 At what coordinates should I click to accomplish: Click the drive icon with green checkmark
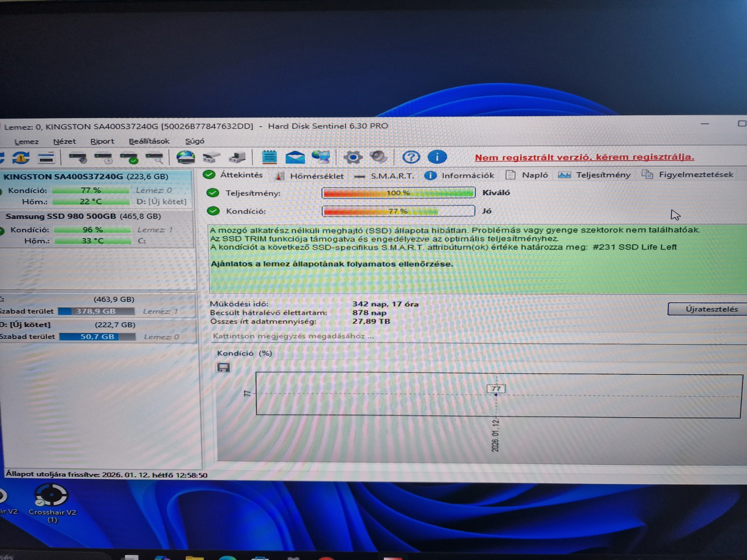coord(129,158)
